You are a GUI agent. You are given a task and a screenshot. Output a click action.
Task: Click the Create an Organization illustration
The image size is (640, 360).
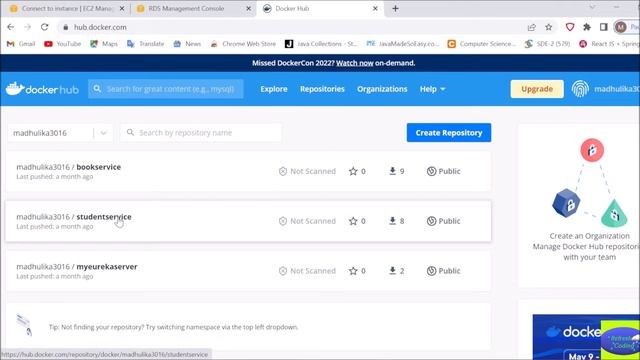pyautogui.click(x=589, y=183)
